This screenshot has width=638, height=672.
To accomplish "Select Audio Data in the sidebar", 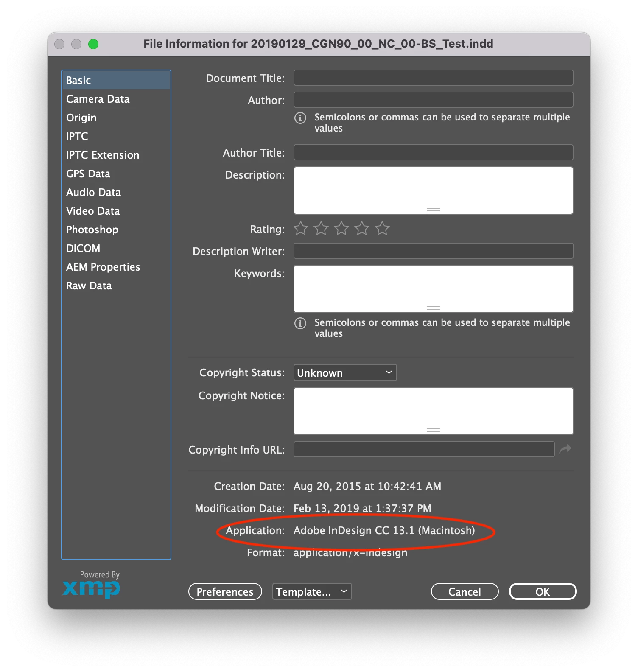I will pyautogui.click(x=116, y=192).
